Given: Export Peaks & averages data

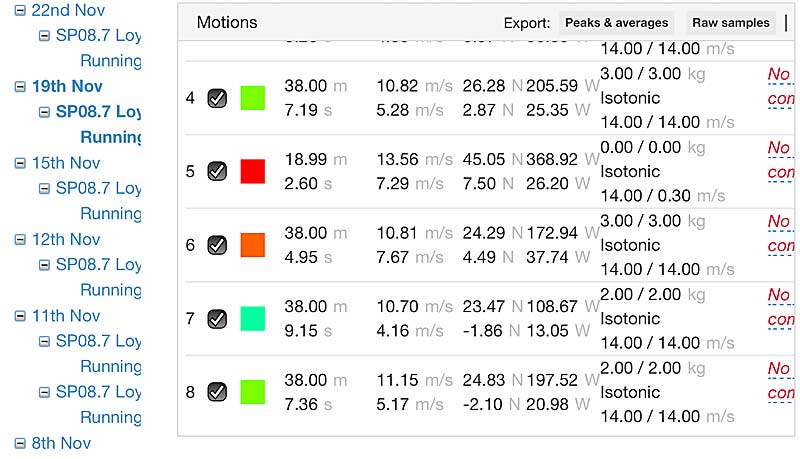Looking at the screenshot, I should pyautogui.click(x=616, y=23).
